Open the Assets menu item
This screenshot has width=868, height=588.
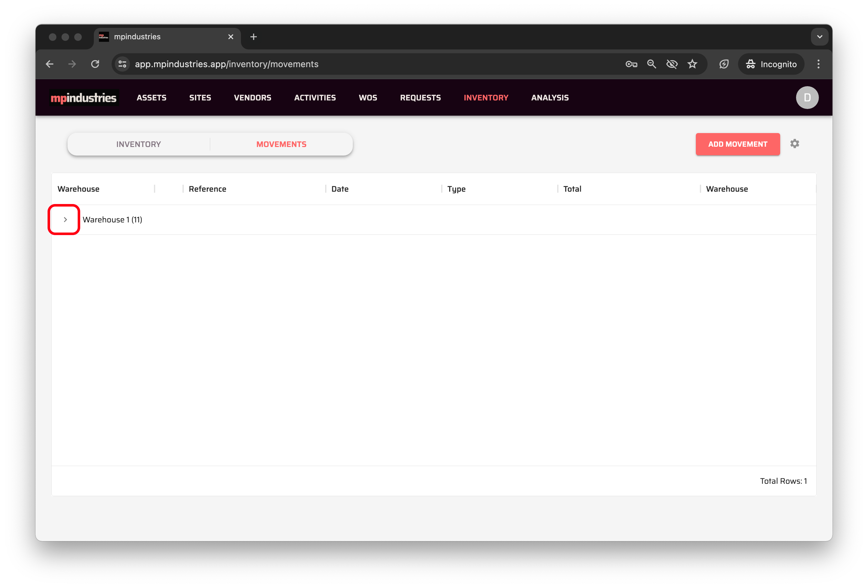(x=151, y=98)
